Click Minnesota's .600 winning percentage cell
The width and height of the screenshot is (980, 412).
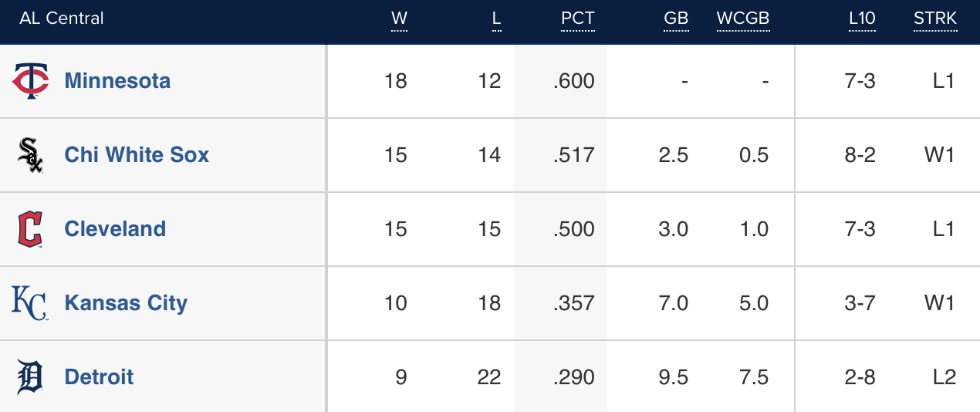coord(574,81)
